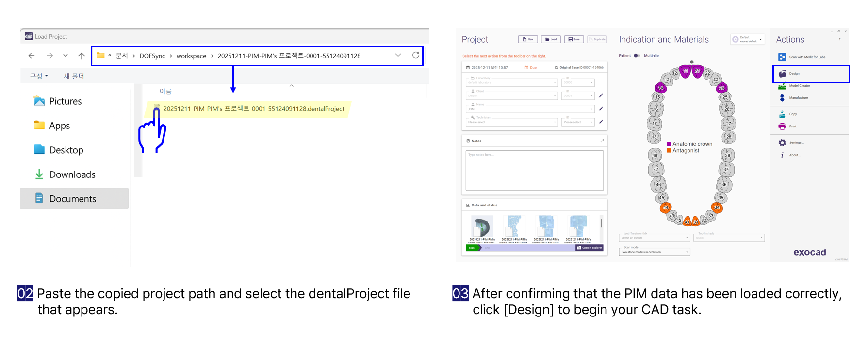Open exocad Settings gear
Viewport: 868px width, 348px height.
coord(782,143)
